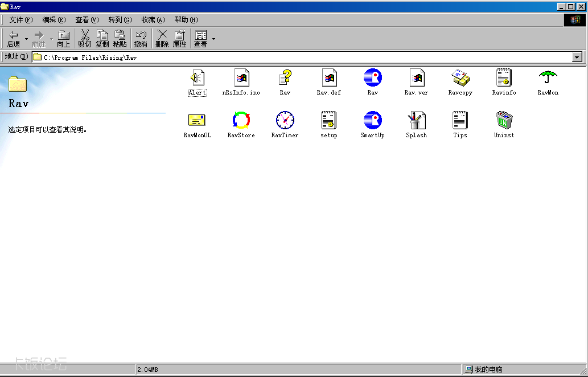
Task: Select the Ravcopy icon
Action: [x=460, y=78]
